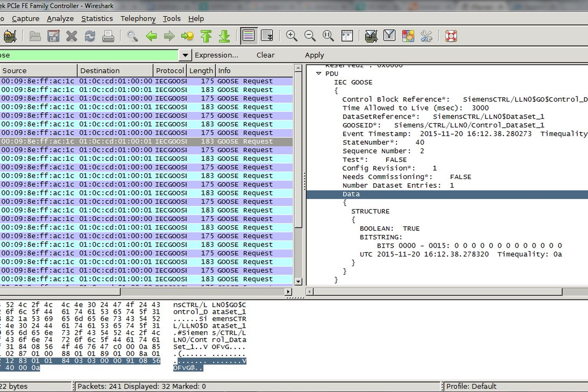Click the Close capture file X icon

tap(71, 36)
